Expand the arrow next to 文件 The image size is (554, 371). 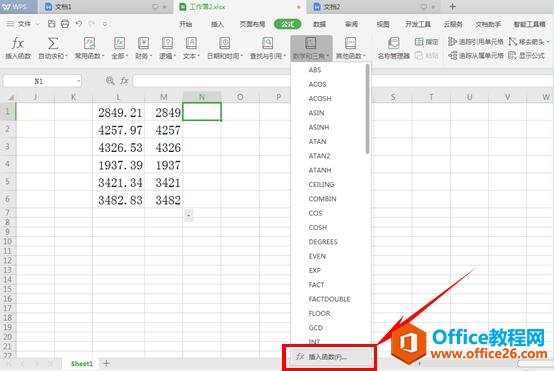coord(37,24)
